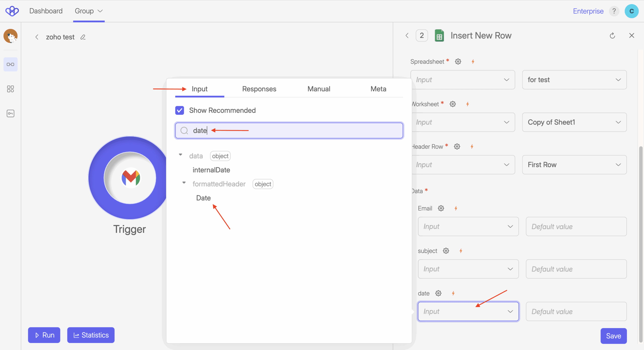Open date Input dropdown
644x350 pixels.
click(x=468, y=312)
